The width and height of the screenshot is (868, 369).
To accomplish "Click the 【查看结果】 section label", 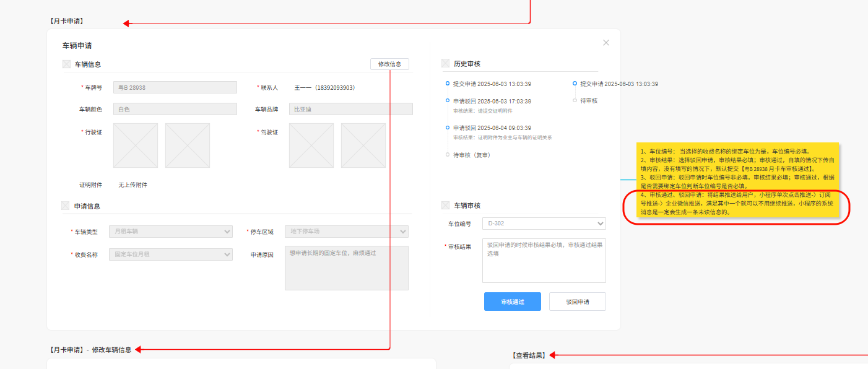I will [x=529, y=355].
